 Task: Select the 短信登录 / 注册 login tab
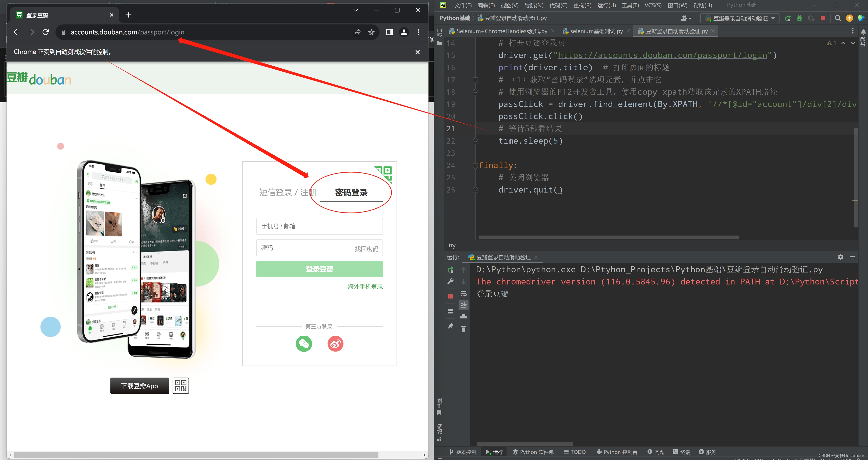click(287, 193)
